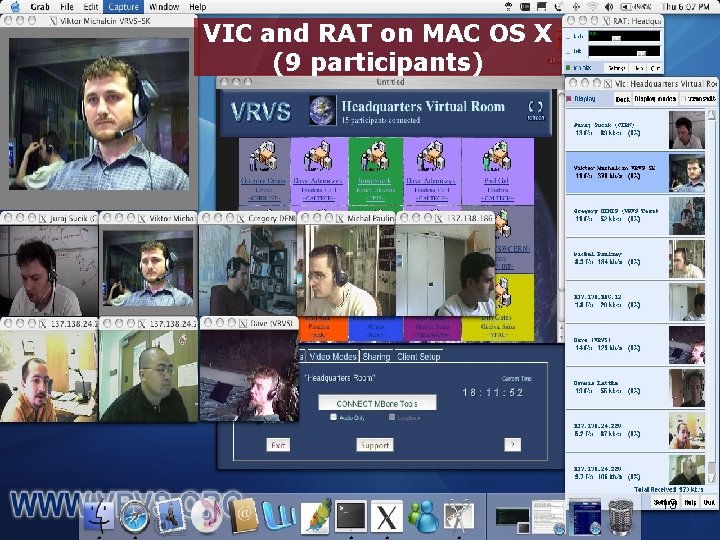Switch to the Sharing tab
This screenshot has width=720, height=540.
376,356
